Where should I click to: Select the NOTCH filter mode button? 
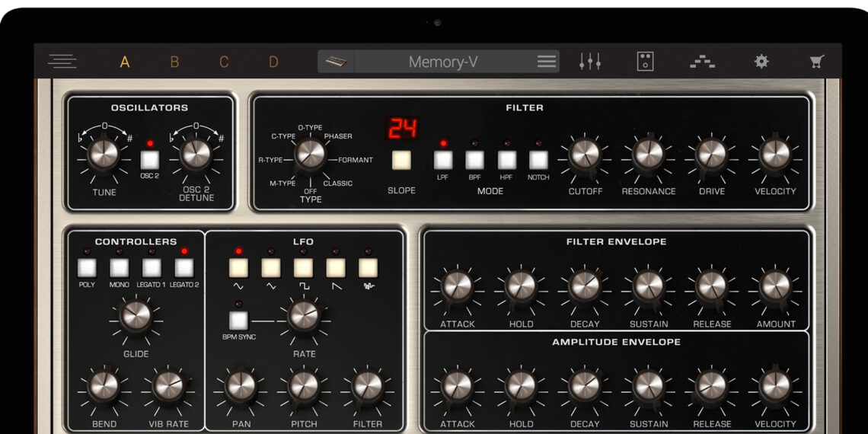pos(539,160)
